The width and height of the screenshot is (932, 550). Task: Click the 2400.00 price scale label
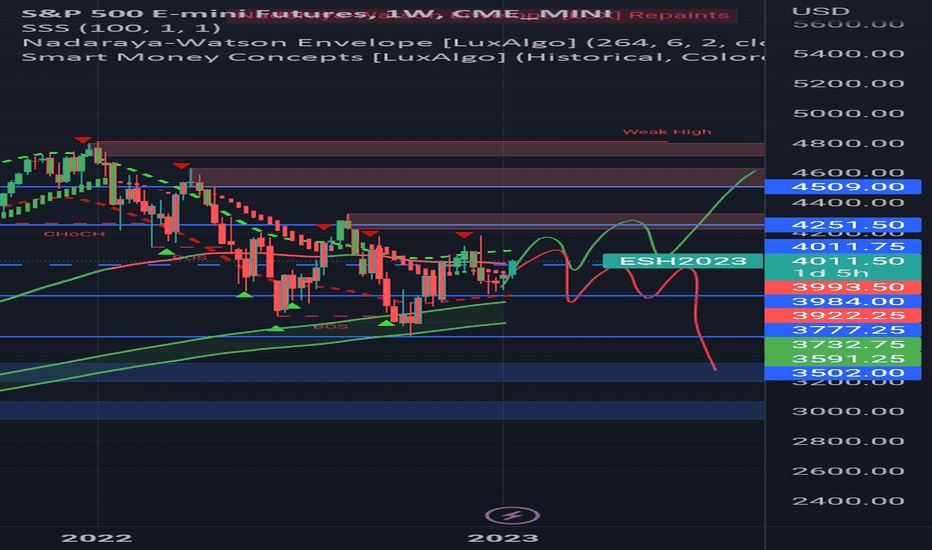848,501
